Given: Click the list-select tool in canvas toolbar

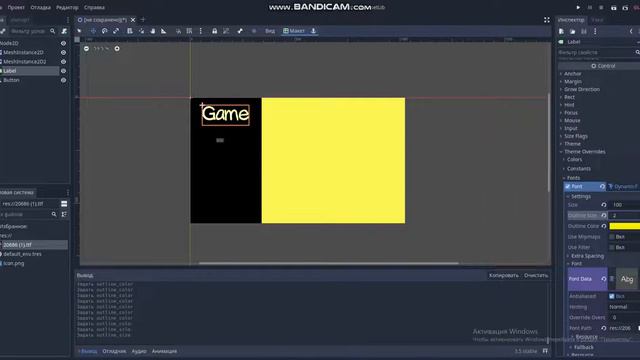Looking at the screenshot, I should pyautogui.click(x=130, y=31).
